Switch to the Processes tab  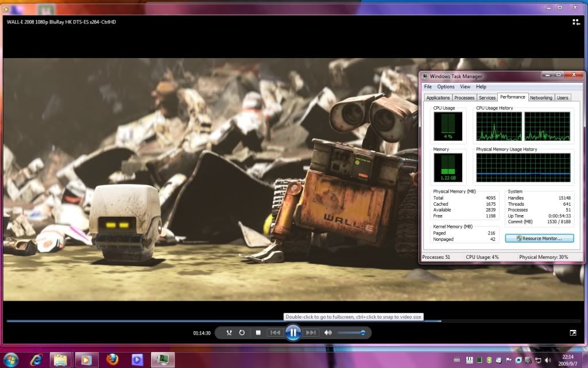coord(464,98)
